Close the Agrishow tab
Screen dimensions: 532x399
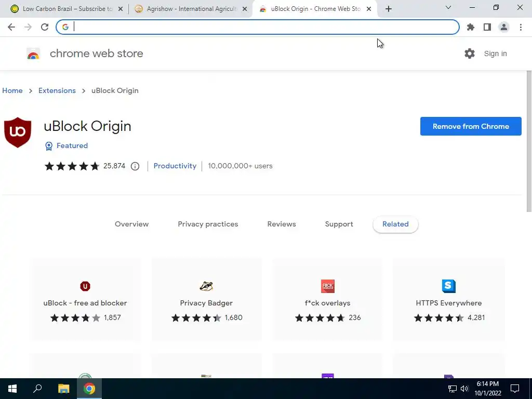(245, 9)
